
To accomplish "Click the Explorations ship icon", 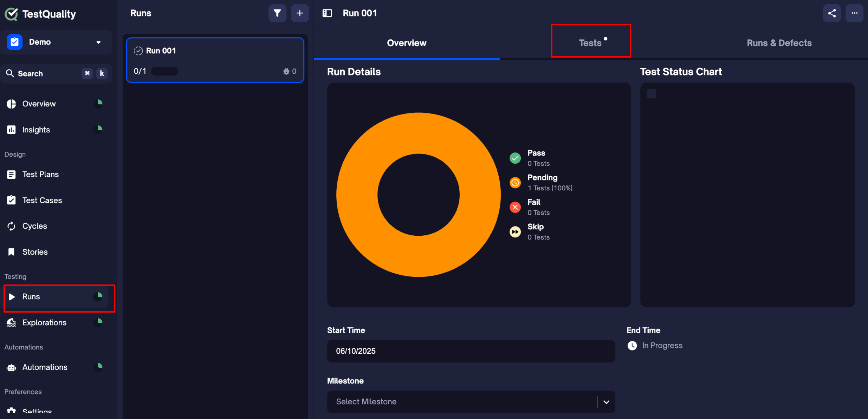I will (11, 322).
